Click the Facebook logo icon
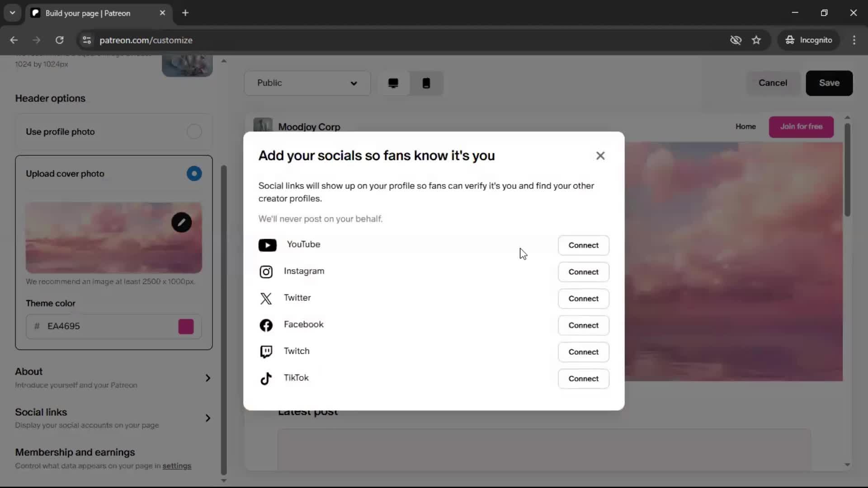868x488 pixels. (x=266, y=325)
